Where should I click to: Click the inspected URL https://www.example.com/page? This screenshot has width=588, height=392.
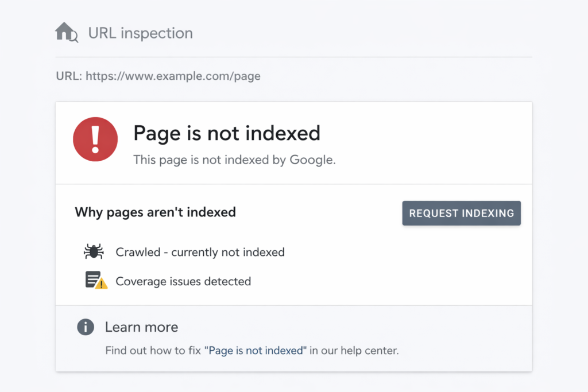pyautogui.click(x=173, y=76)
